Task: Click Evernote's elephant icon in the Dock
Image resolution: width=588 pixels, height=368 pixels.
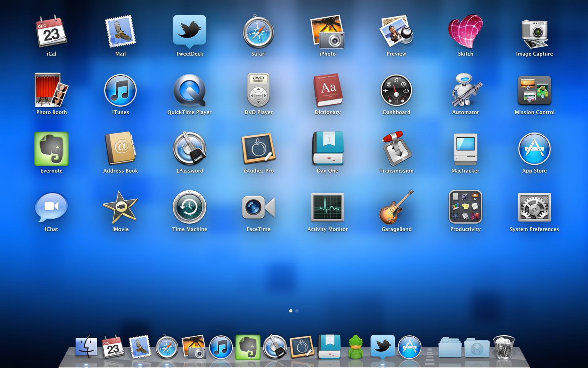Action: [x=248, y=347]
